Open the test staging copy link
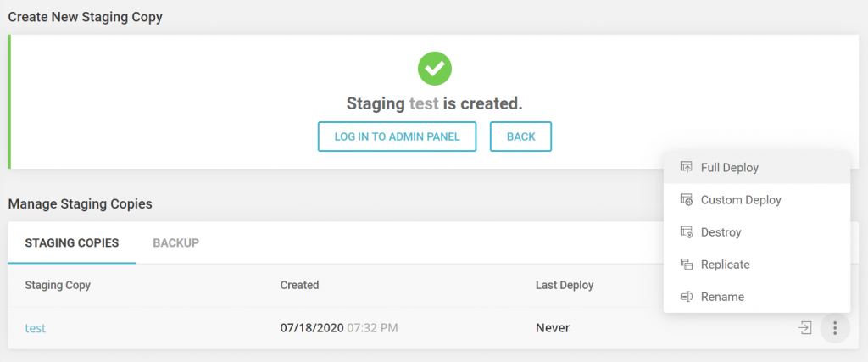Image resolution: width=868 pixels, height=362 pixels. click(x=35, y=328)
